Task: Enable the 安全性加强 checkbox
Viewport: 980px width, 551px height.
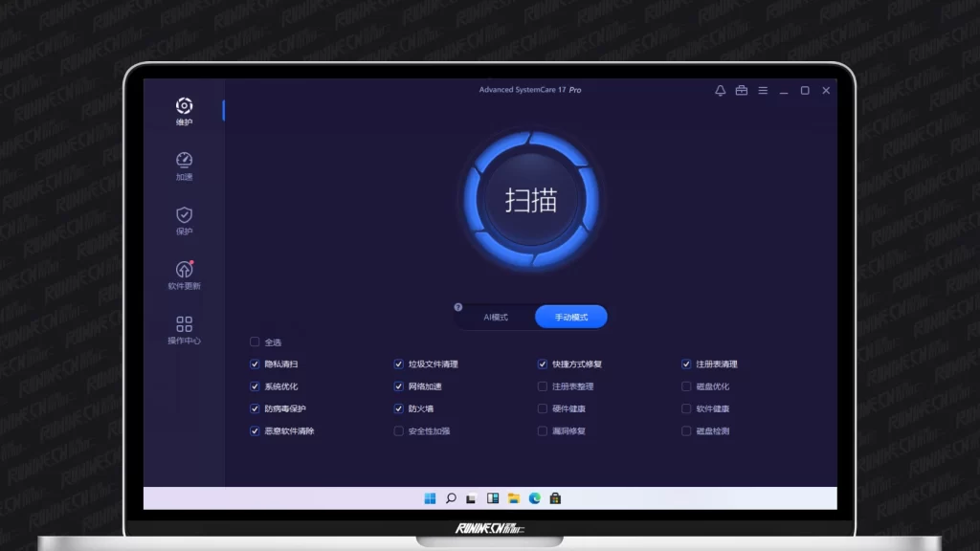Action: (399, 431)
